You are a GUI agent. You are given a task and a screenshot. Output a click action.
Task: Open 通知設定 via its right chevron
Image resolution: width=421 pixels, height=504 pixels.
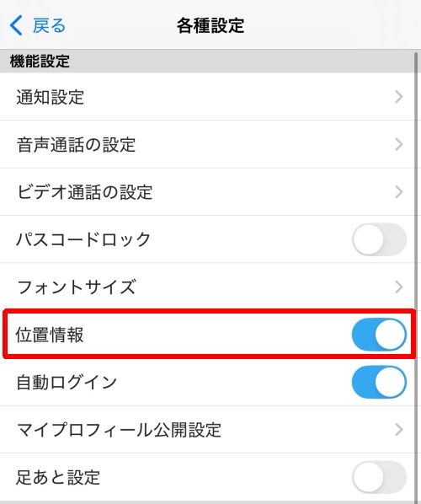398,97
